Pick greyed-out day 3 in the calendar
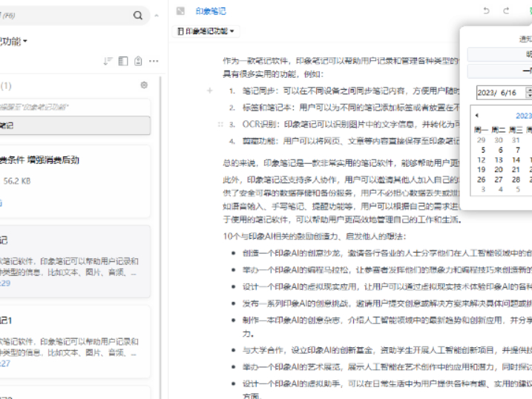This screenshot has height=399, width=532. pyautogui.click(x=483, y=189)
